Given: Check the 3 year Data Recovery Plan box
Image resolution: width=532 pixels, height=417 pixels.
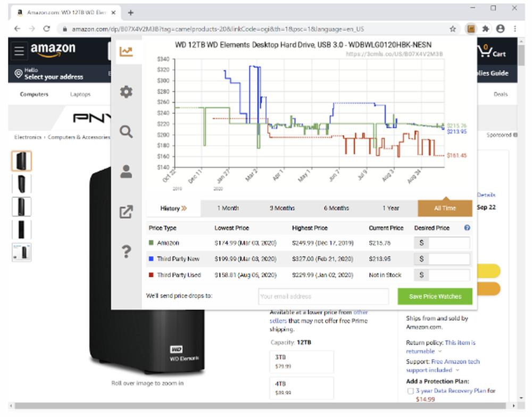Looking at the screenshot, I should coord(410,391).
